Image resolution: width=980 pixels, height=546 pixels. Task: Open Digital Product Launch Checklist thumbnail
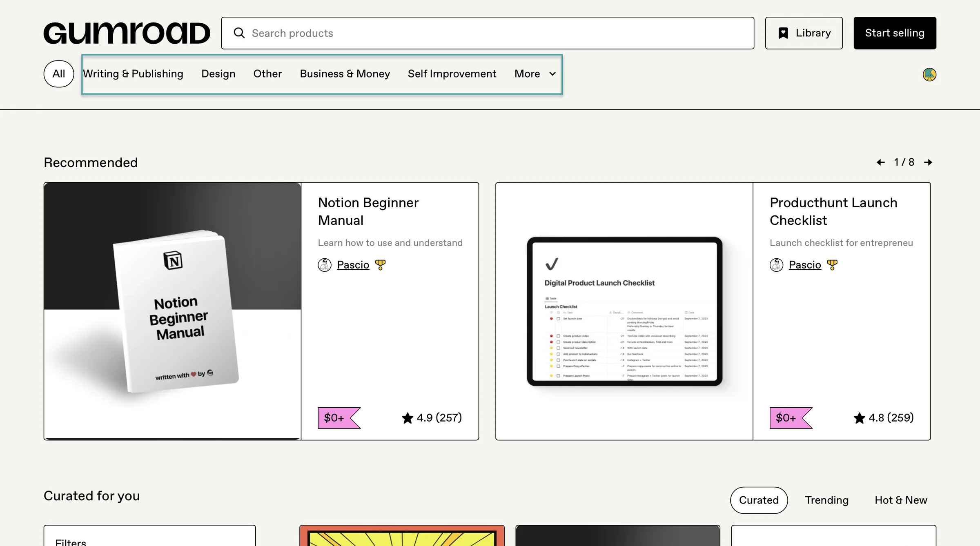624,311
